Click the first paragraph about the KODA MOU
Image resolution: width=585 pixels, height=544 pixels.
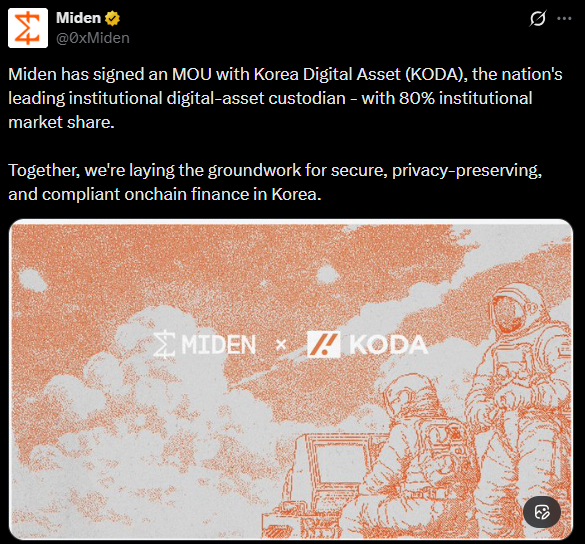click(x=285, y=98)
